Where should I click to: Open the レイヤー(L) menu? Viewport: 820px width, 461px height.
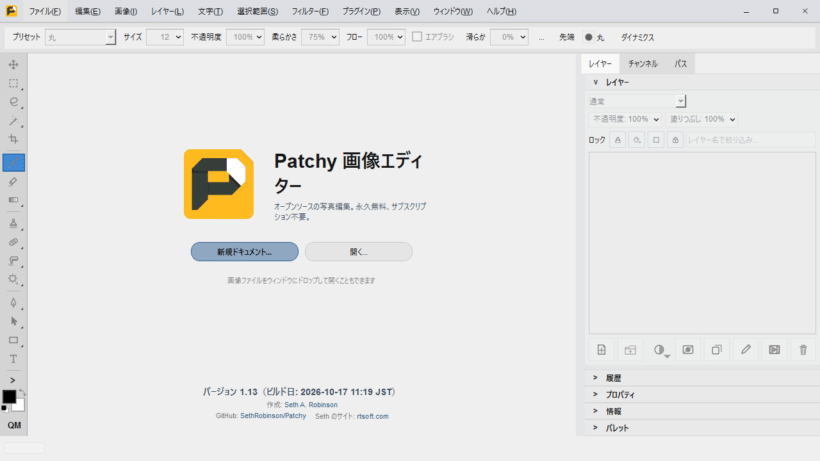pos(167,11)
